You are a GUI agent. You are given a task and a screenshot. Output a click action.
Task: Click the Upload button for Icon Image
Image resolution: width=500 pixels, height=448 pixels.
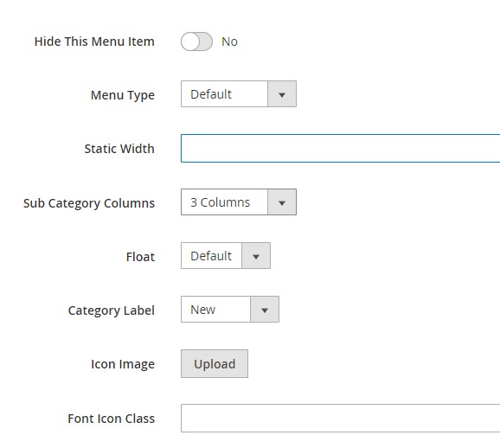click(x=215, y=364)
